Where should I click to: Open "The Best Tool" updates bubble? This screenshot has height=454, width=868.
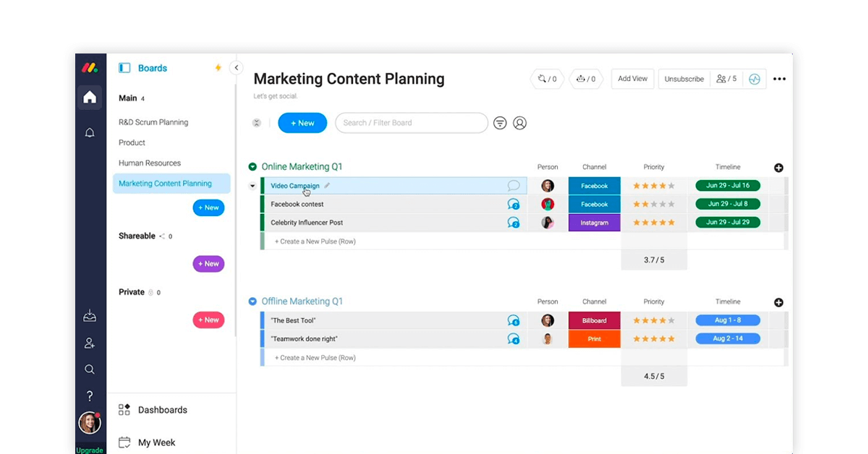click(x=514, y=320)
